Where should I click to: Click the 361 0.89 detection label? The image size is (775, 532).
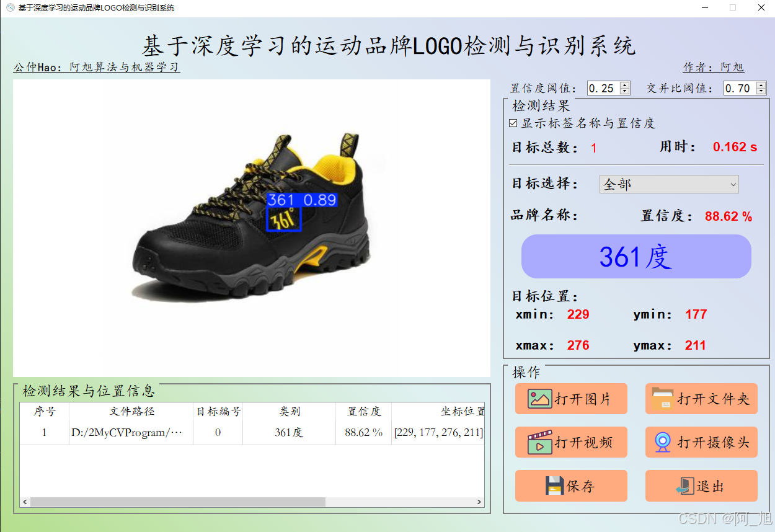302,200
